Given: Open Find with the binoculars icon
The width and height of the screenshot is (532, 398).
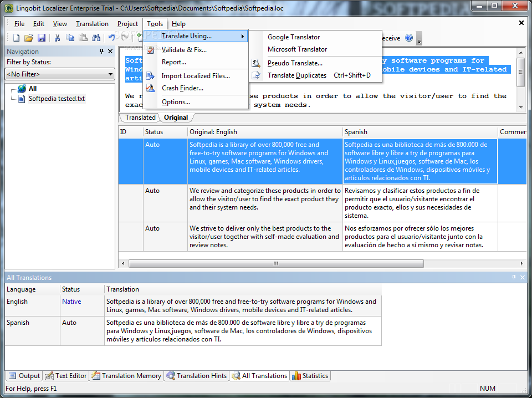Looking at the screenshot, I should pyautogui.click(x=96, y=38).
